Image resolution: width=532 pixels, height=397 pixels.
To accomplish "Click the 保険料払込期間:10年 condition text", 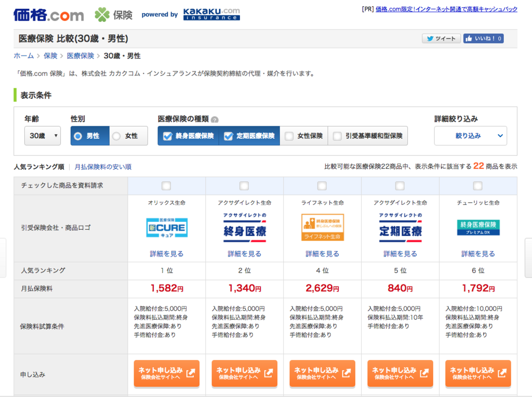I will [x=395, y=317].
